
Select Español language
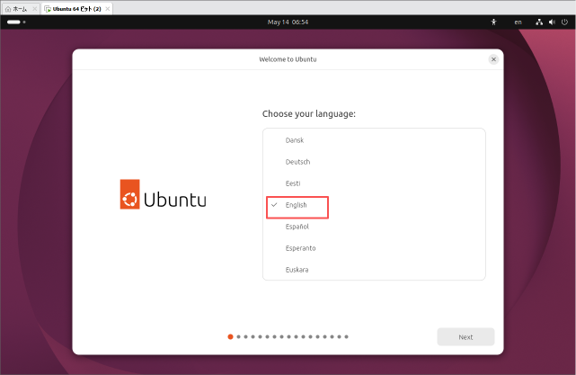click(x=374, y=227)
